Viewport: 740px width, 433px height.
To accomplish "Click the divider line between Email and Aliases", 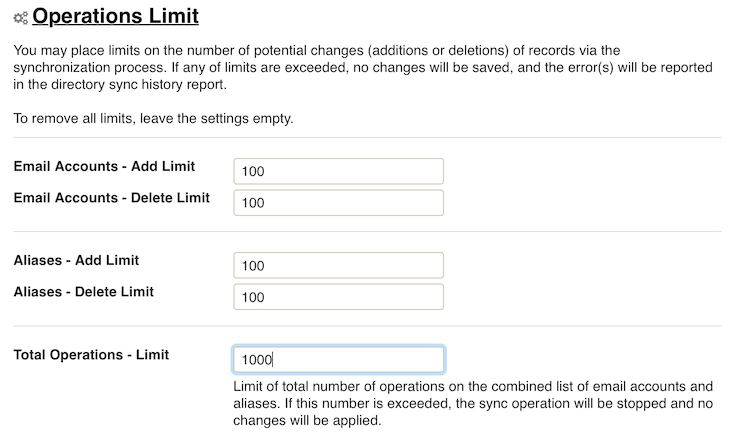I will point(367,231).
